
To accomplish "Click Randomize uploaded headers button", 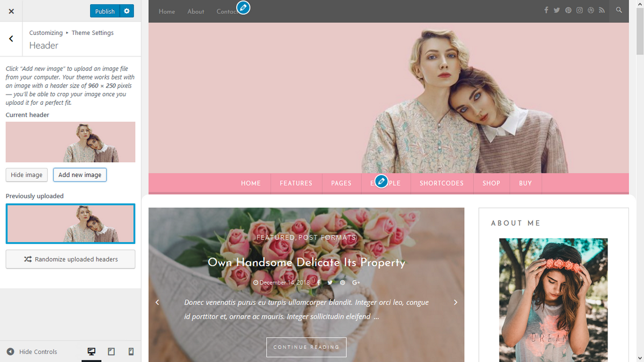I will [x=70, y=259].
